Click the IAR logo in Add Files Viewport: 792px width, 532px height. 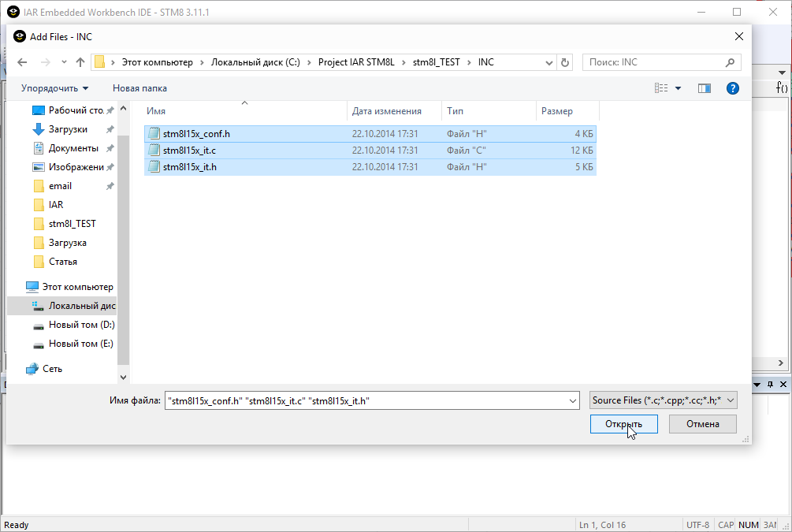20,36
